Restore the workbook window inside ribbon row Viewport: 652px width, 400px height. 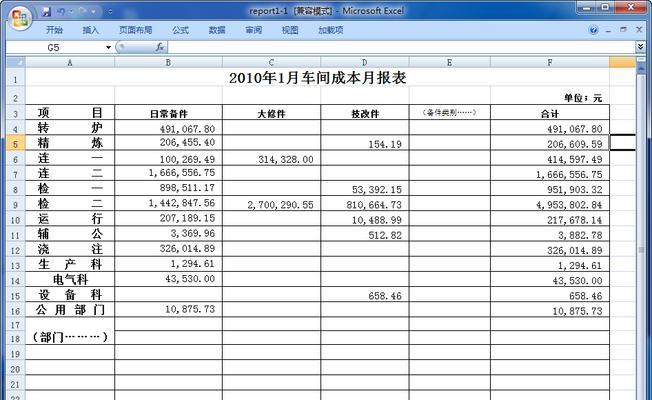point(623,30)
